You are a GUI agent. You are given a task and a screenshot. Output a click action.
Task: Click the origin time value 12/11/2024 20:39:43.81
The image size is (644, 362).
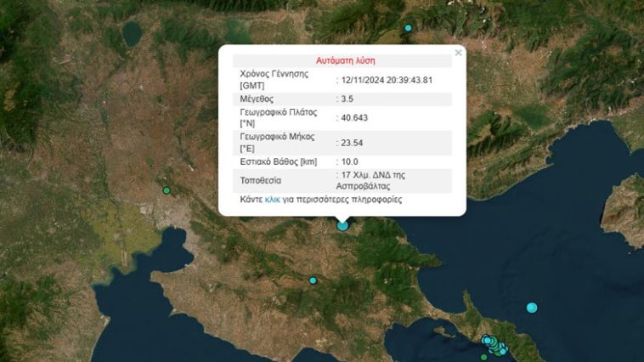pos(387,80)
